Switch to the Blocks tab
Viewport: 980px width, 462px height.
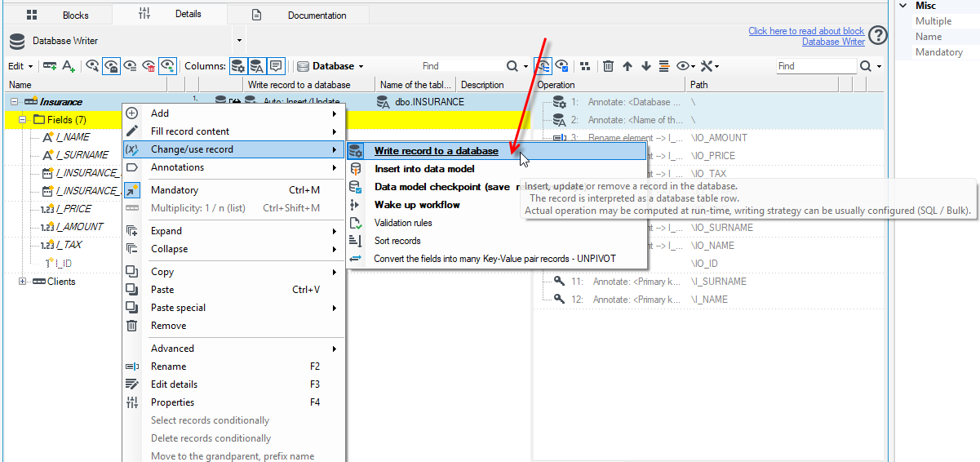(x=57, y=15)
